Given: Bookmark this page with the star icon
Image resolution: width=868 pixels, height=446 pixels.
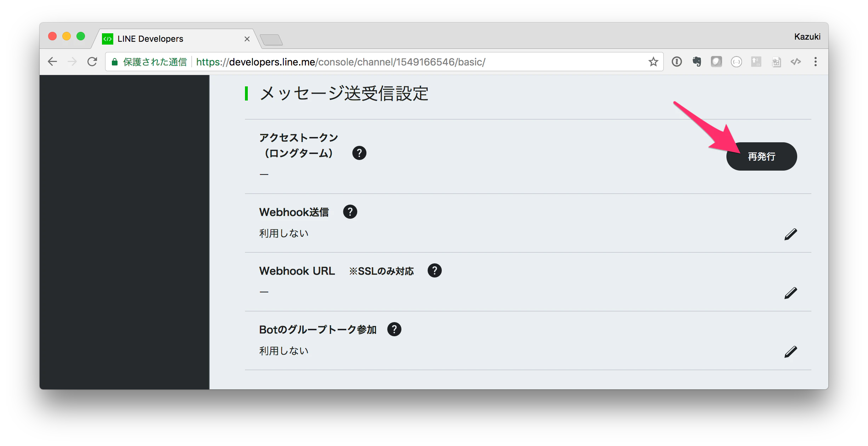Looking at the screenshot, I should [653, 62].
